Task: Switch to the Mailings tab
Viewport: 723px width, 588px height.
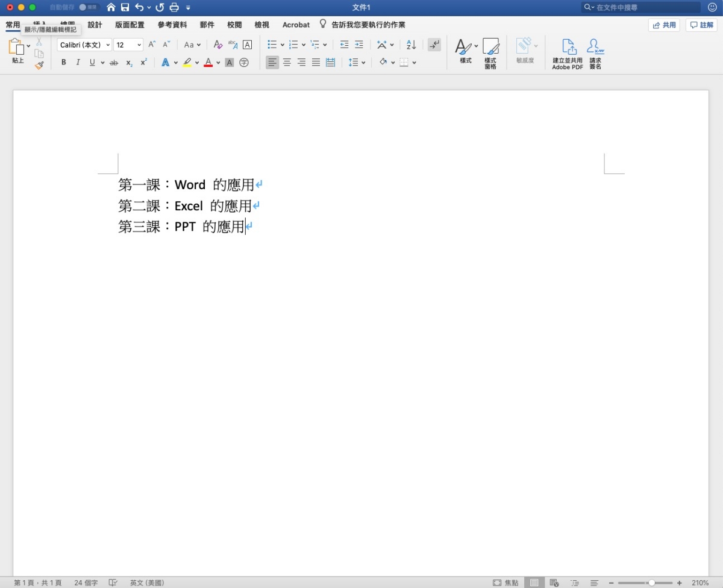Action: (207, 25)
